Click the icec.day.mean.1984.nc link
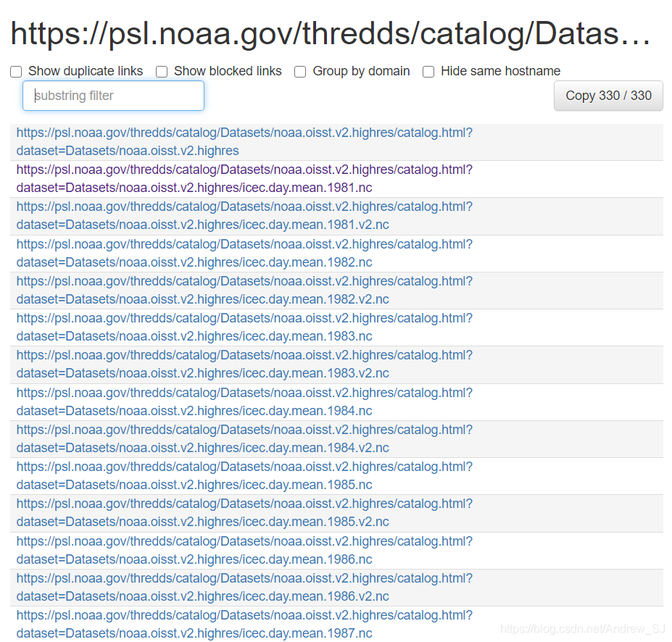Viewport: 672px width, 642px height. (x=244, y=401)
